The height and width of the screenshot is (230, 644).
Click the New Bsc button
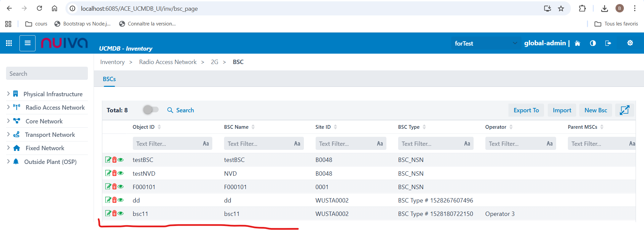click(595, 110)
